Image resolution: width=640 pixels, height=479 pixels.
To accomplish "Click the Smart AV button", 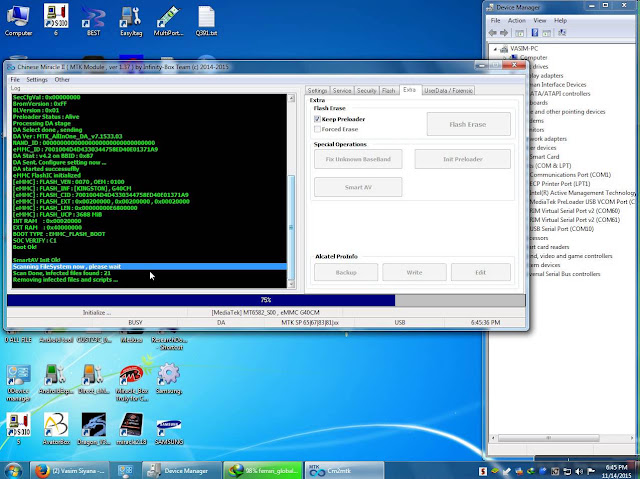I will 358,187.
